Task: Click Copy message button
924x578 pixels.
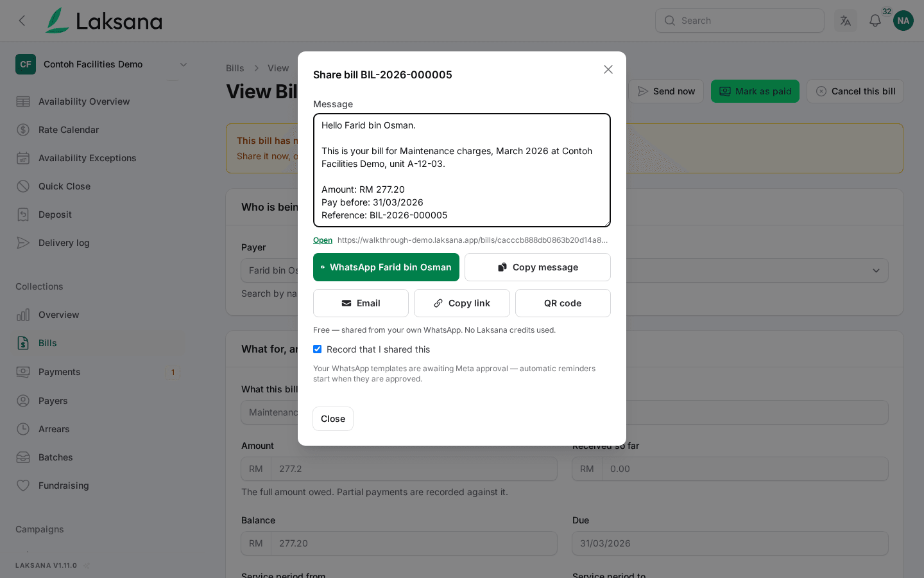Action: click(x=538, y=267)
